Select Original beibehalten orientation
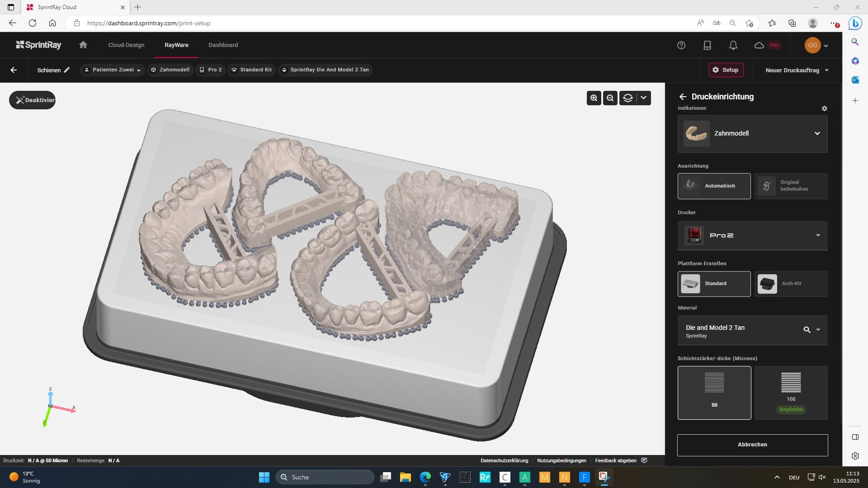Screen dimensions: 868x488 pyautogui.click(x=791, y=186)
